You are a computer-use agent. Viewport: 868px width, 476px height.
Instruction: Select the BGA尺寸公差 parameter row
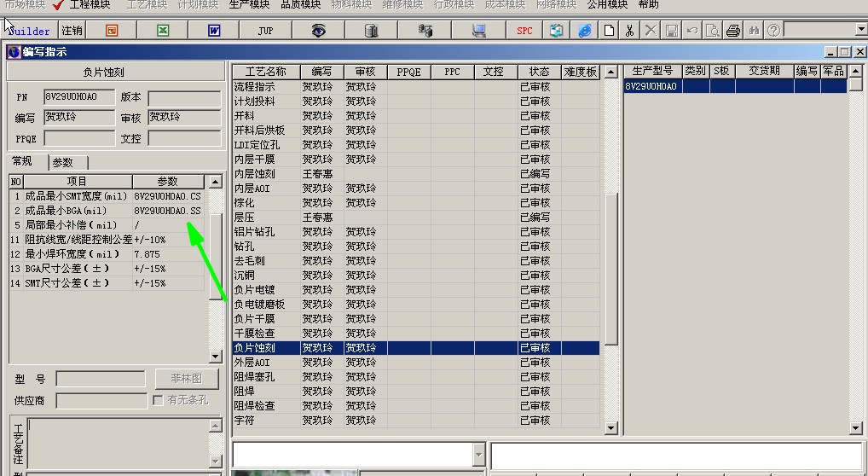107,269
